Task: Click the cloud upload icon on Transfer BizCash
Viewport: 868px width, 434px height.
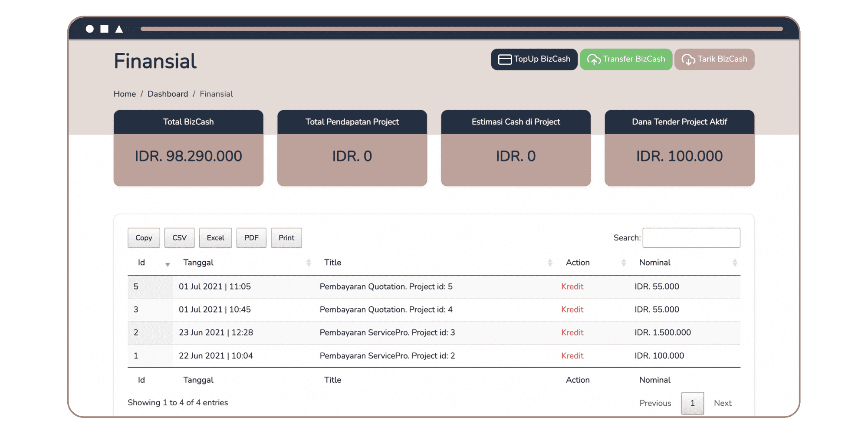Action: point(593,59)
